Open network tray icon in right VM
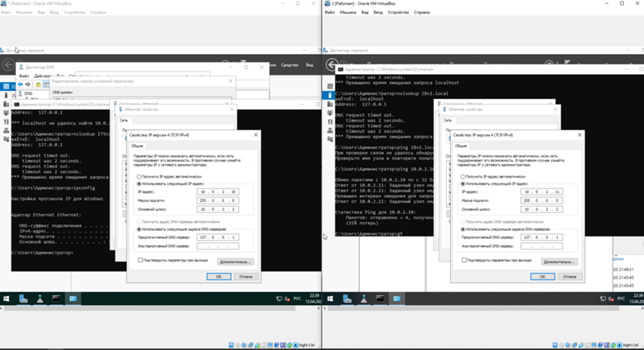This screenshot has width=644, height=350. pos(603,299)
